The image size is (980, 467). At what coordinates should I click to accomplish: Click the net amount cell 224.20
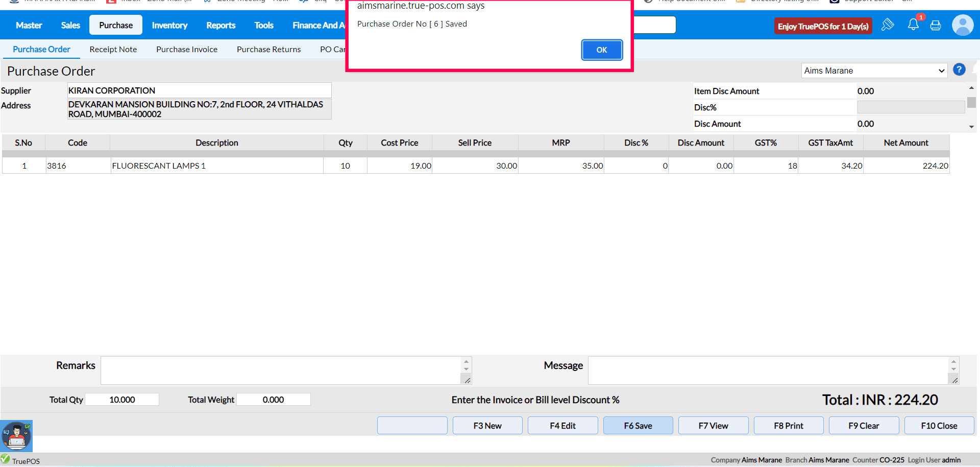coord(906,166)
